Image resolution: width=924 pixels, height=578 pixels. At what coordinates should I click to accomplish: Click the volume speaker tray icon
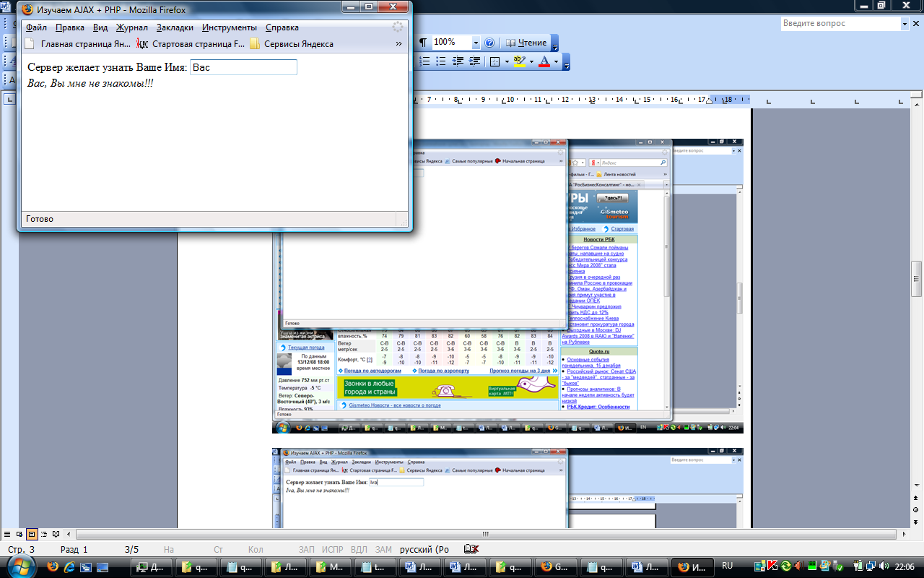click(x=883, y=566)
